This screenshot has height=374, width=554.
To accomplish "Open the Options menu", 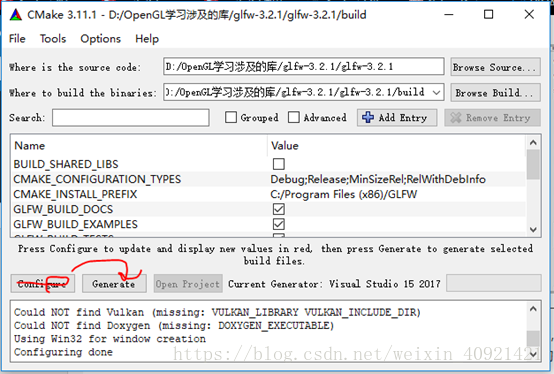I will coord(101,38).
